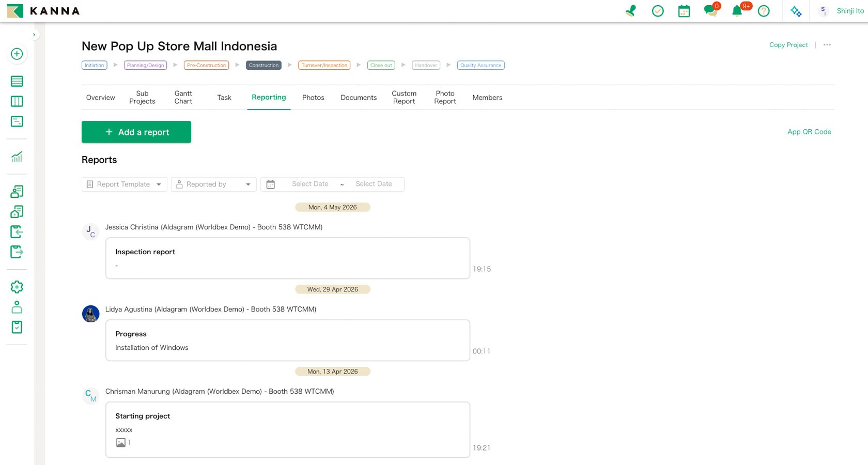Click the Copy Project link

pos(788,45)
